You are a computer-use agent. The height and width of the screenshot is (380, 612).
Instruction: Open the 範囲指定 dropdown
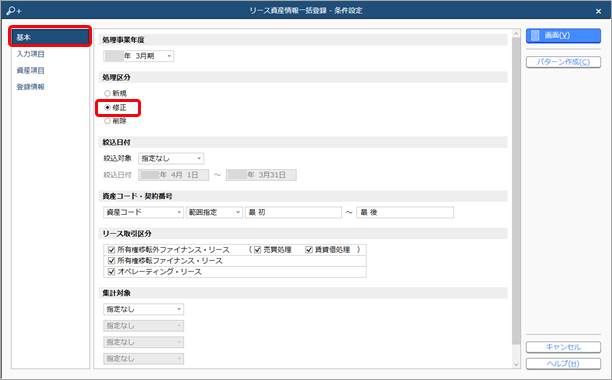[x=214, y=212]
